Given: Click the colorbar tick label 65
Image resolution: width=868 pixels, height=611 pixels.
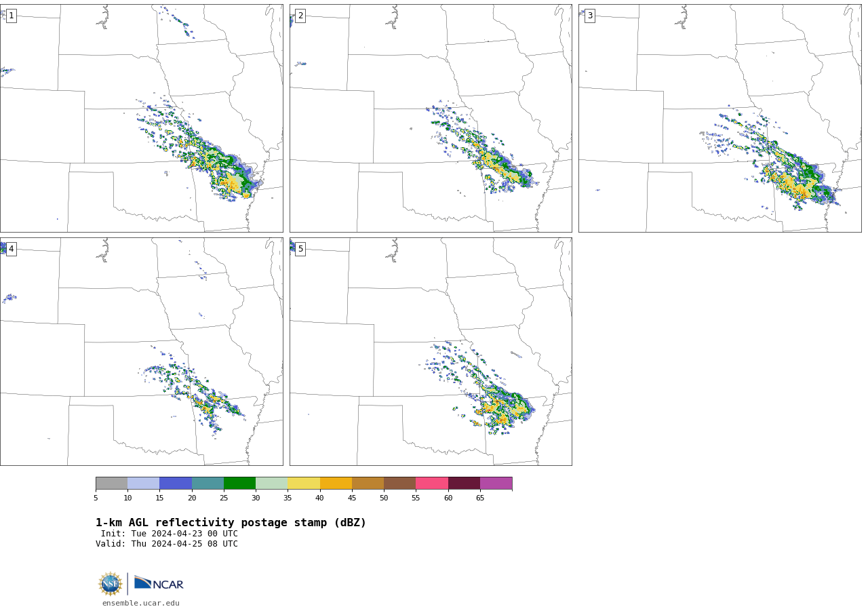Looking at the screenshot, I should point(480,498).
